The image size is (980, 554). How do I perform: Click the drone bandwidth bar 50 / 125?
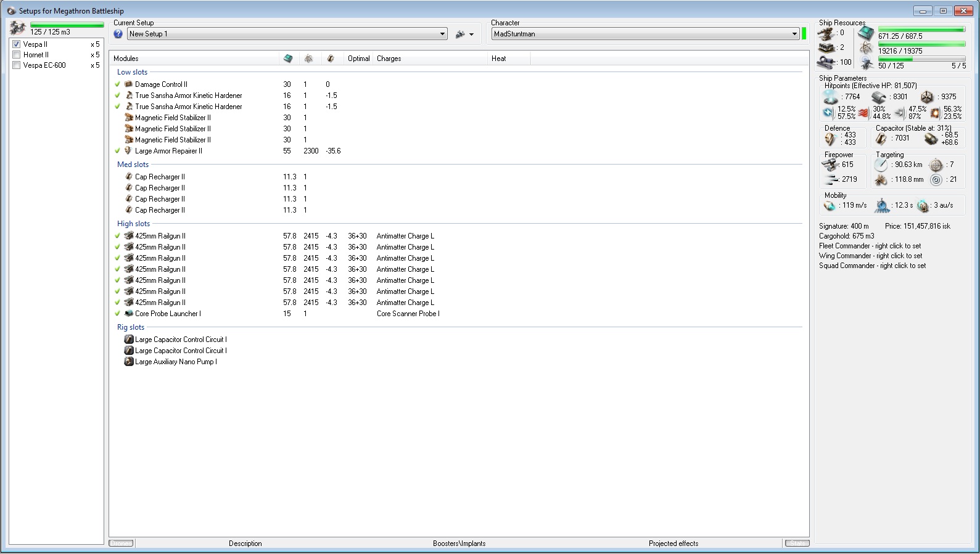click(921, 59)
